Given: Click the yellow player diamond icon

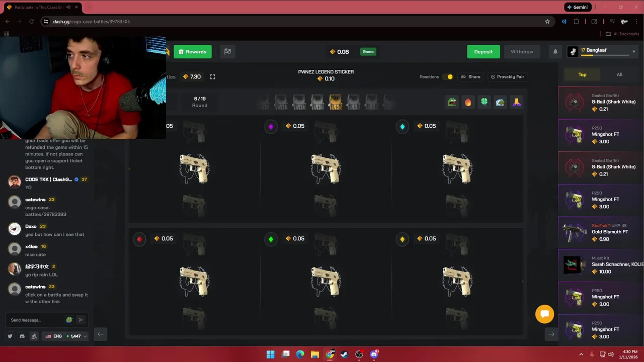Looking at the screenshot, I should pos(402,239).
